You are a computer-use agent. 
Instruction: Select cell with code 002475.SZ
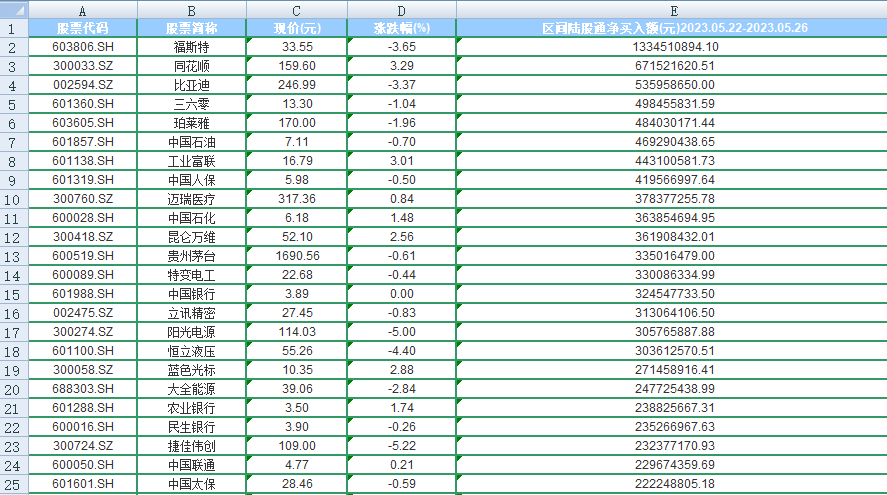pyautogui.click(x=83, y=313)
